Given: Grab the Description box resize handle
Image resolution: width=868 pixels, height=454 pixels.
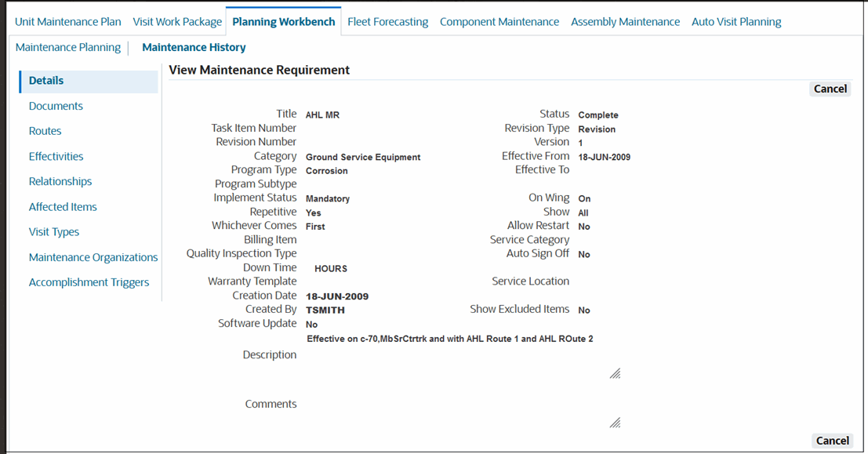Looking at the screenshot, I should tap(615, 374).
